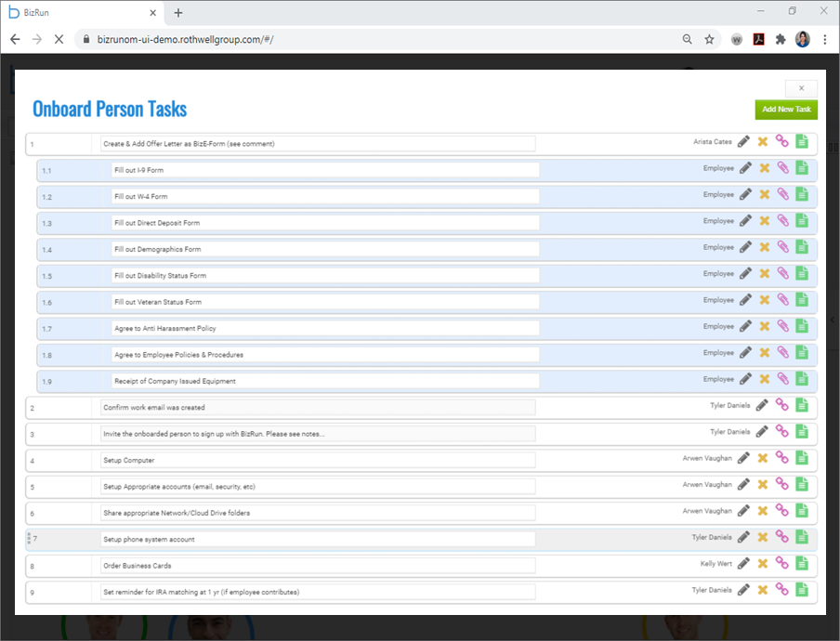The height and width of the screenshot is (641, 840).
Task: Grab the drag handle on task 7
Action: point(29,539)
